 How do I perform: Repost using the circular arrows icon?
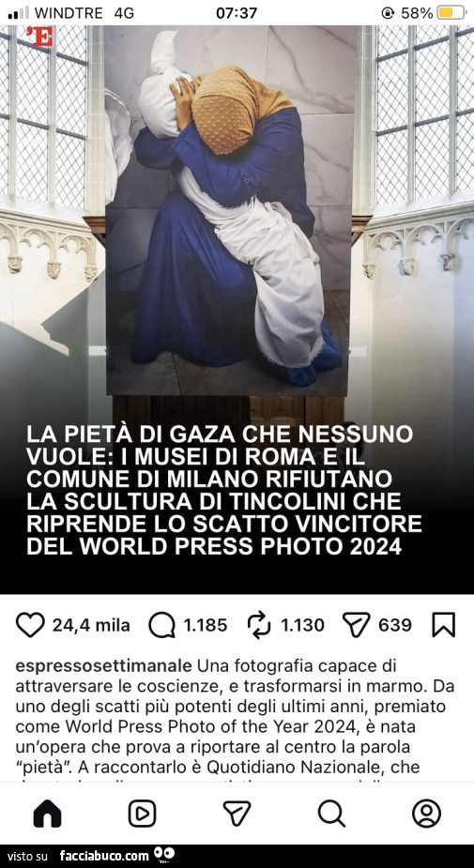[259, 625]
